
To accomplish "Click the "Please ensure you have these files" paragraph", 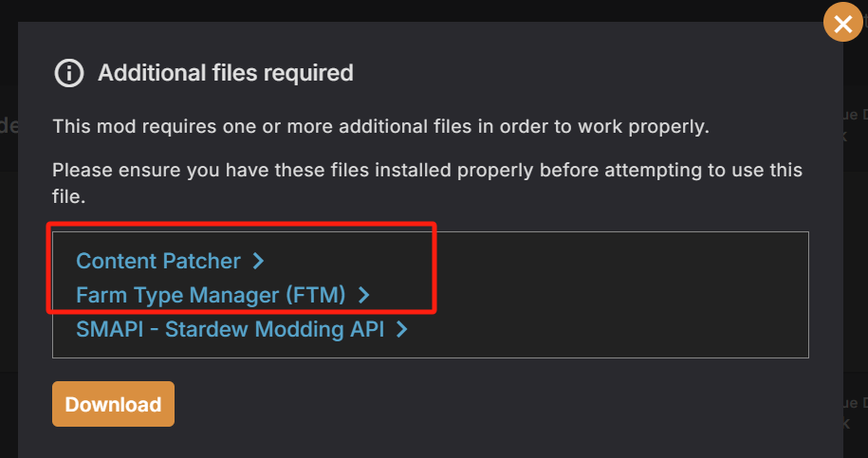I will (427, 182).
